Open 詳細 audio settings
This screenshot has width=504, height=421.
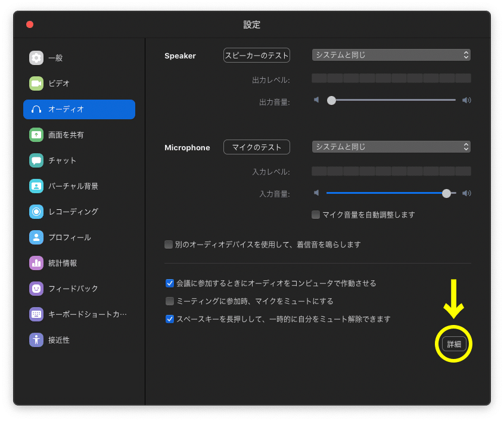click(454, 344)
